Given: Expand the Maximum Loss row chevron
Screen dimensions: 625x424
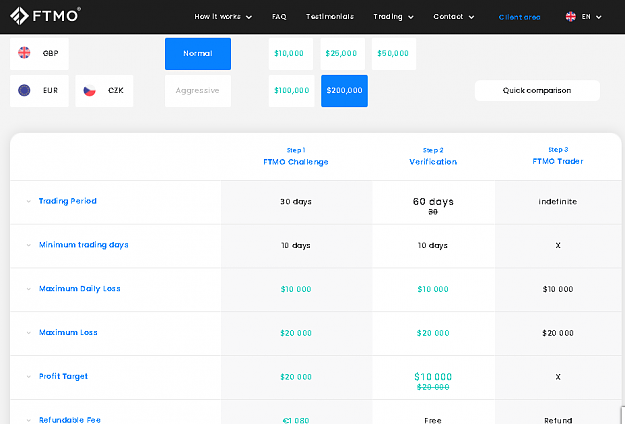Looking at the screenshot, I should [29, 333].
